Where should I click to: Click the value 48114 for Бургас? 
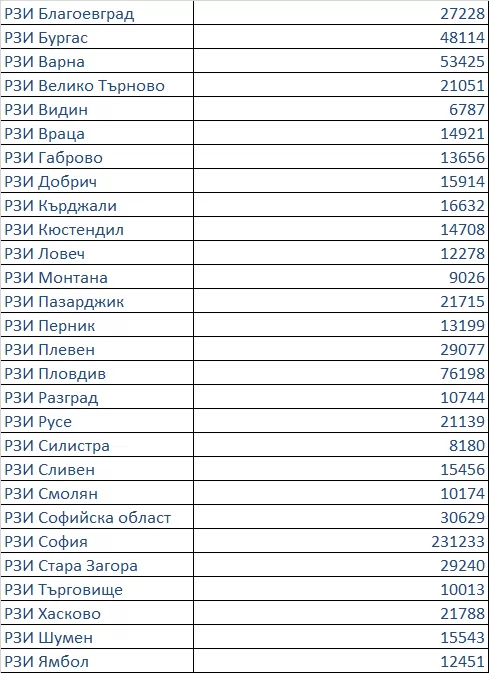point(462,38)
